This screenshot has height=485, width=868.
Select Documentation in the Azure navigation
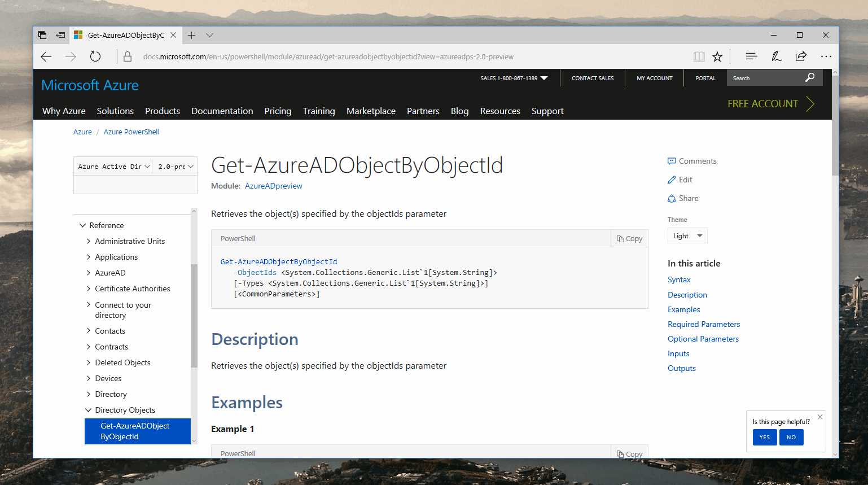222,111
